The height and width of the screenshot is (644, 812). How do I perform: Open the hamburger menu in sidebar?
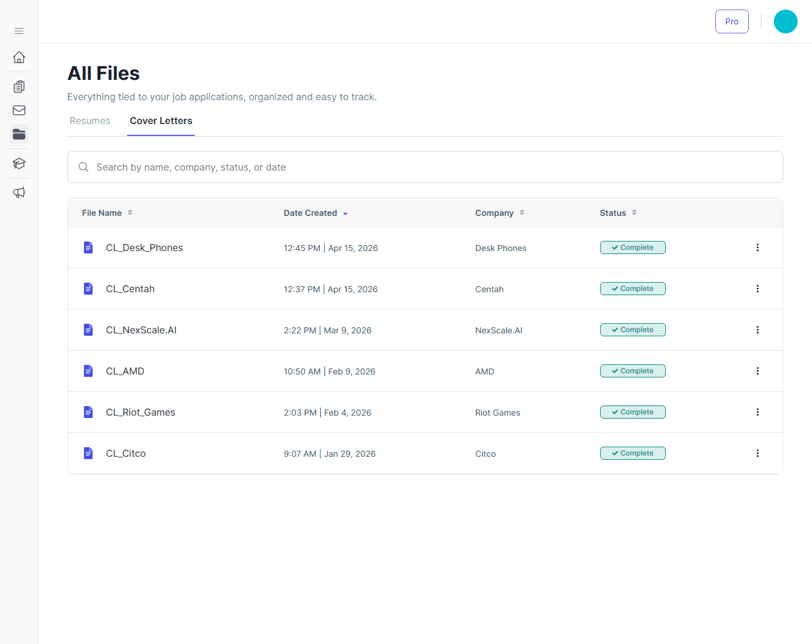click(x=19, y=31)
